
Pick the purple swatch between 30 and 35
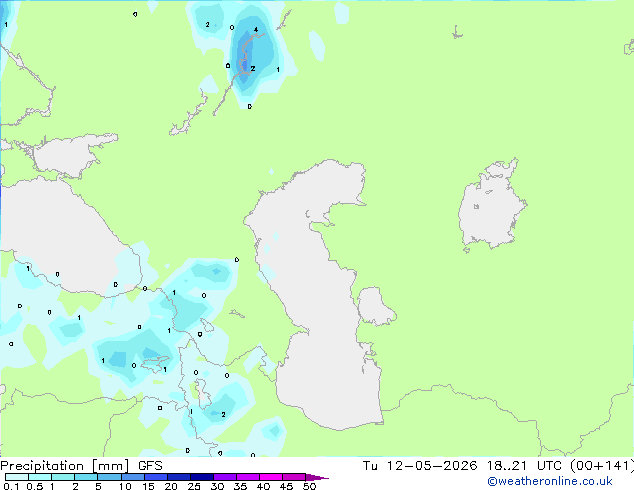225,477
